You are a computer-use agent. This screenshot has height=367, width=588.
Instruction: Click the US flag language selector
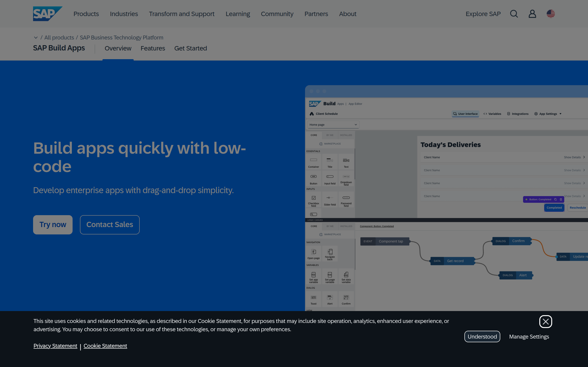click(x=550, y=14)
